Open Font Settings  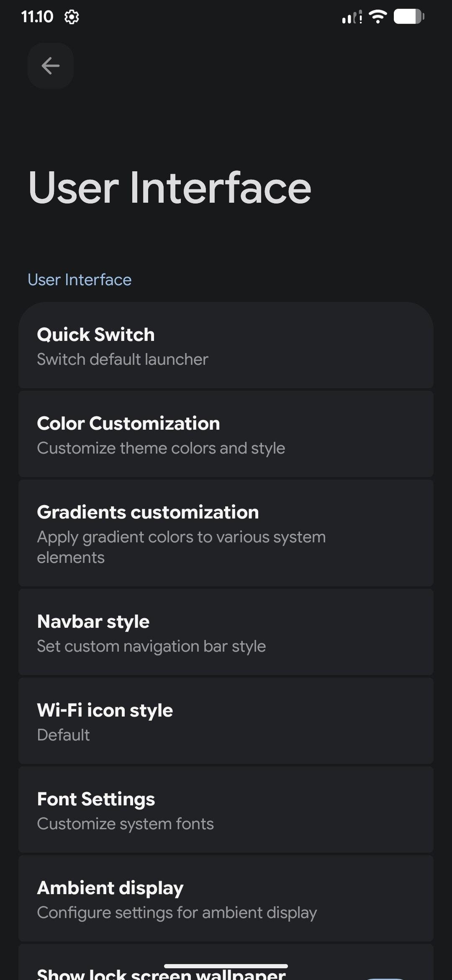(226, 810)
